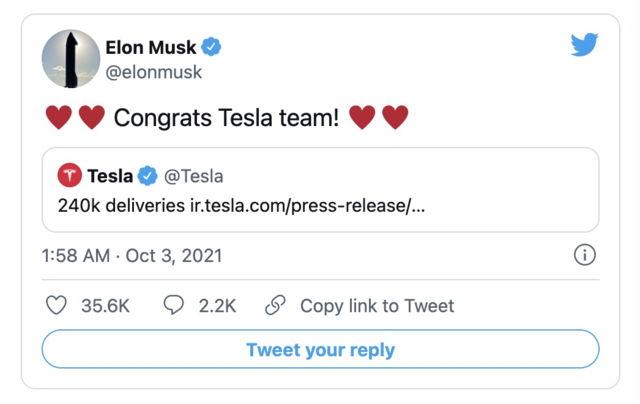The image size is (640, 404).
Task: Open the tweet info icon
Action: [585, 255]
